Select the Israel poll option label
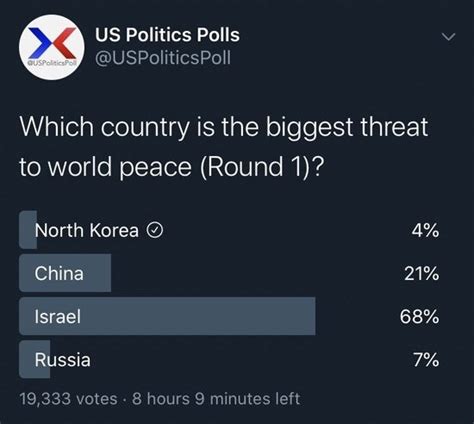The image size is (474, 424). coord(58,316)
